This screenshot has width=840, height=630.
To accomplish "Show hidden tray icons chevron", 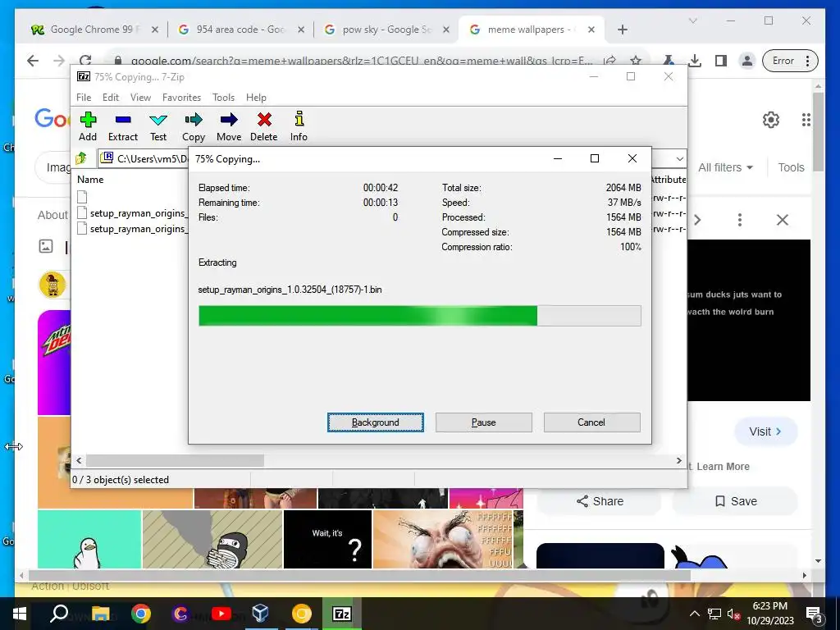I will pos(694,614).
